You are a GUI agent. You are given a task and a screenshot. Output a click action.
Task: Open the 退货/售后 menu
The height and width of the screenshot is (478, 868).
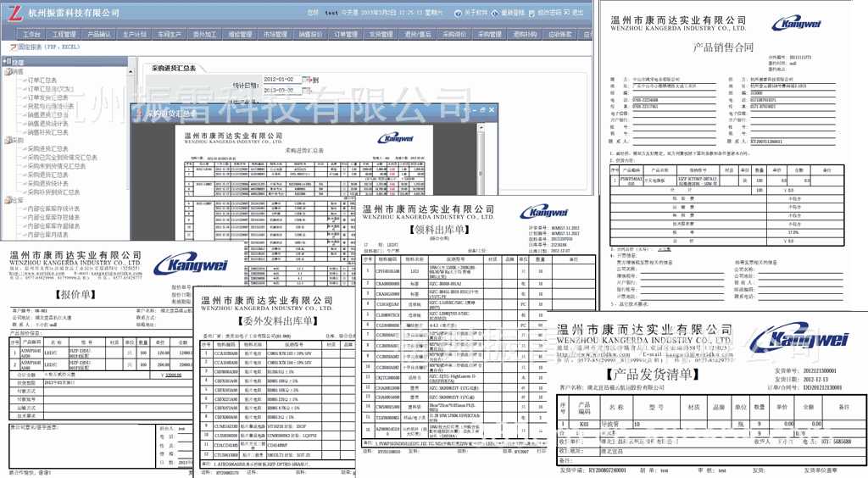[x=417, y=34]
